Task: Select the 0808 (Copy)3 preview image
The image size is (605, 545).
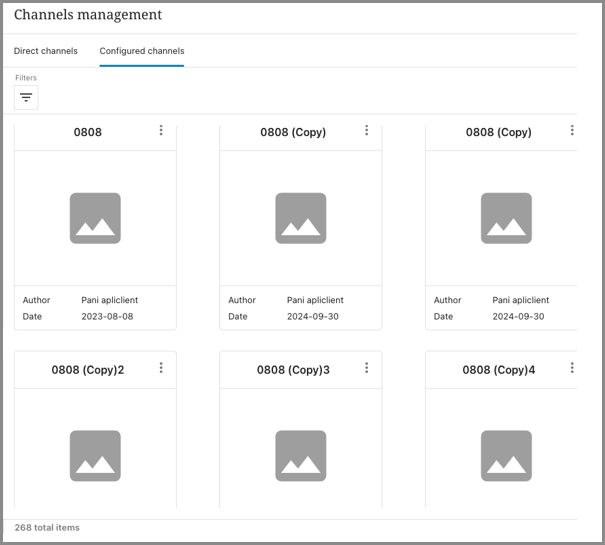Action: (301, 456)
